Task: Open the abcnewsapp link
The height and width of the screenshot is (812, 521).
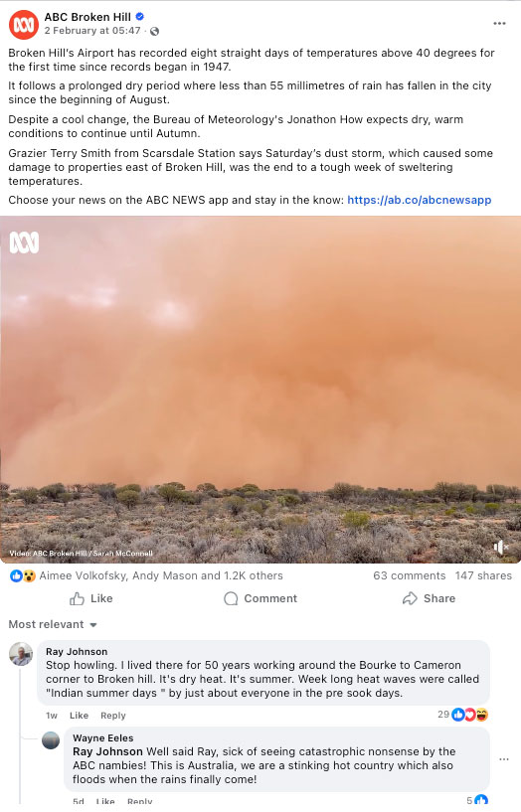Action: [419, 200]
